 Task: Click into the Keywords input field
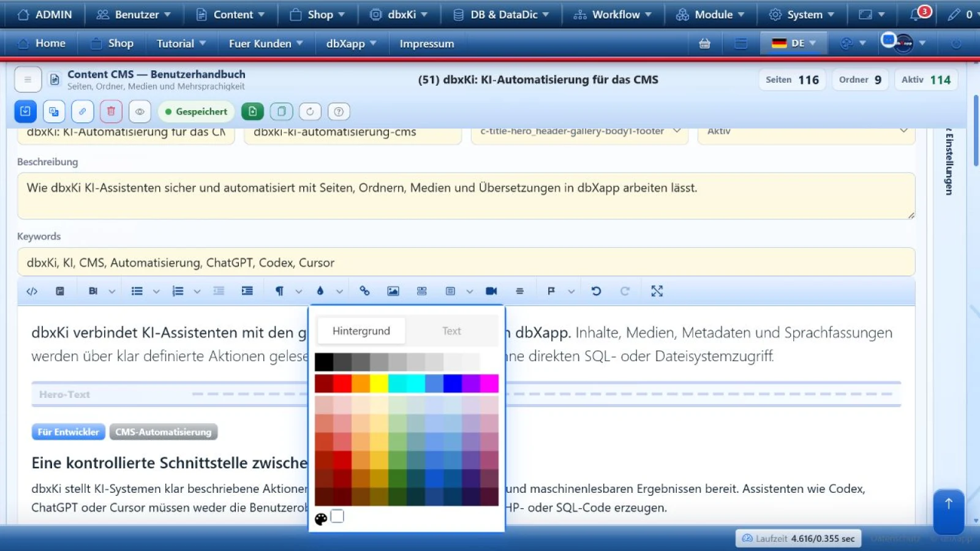466,262
